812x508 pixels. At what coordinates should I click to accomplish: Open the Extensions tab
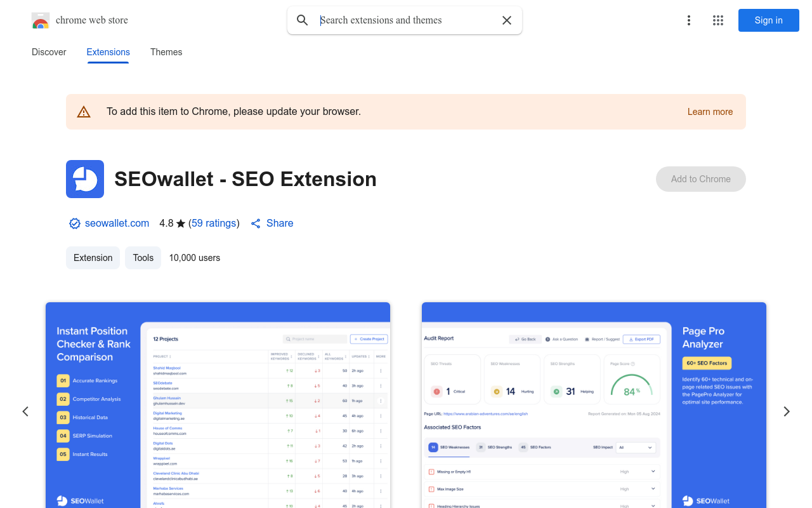pos(108,52)
